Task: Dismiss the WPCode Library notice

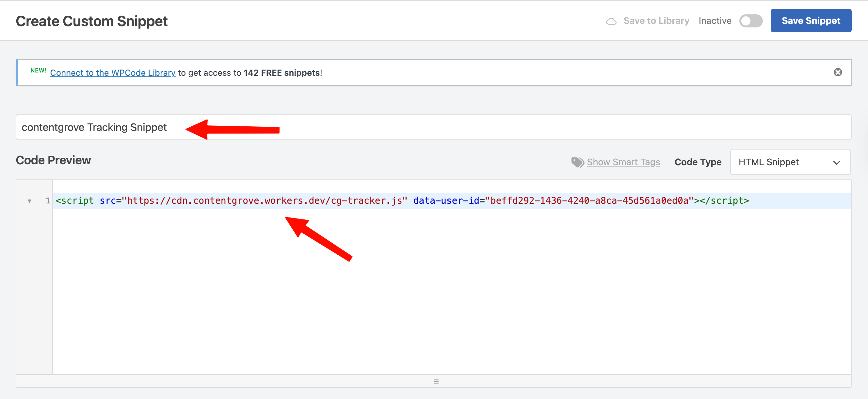Action: coord(838,72)
